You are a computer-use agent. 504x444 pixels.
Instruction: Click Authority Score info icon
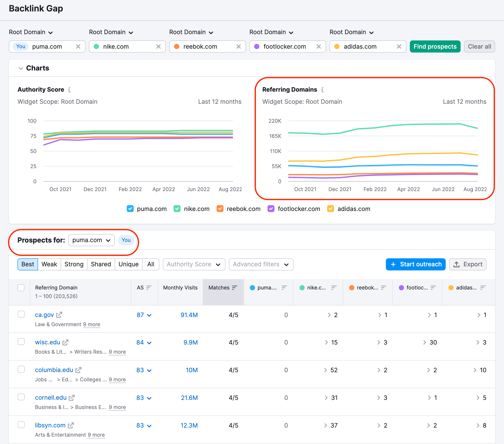point(70,89)
